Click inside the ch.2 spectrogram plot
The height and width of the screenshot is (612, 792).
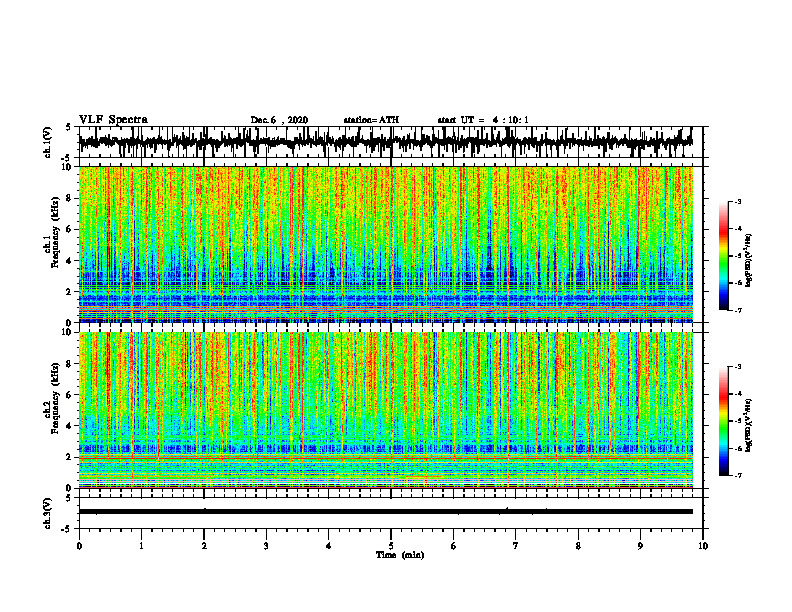click(x=386, y=410)
